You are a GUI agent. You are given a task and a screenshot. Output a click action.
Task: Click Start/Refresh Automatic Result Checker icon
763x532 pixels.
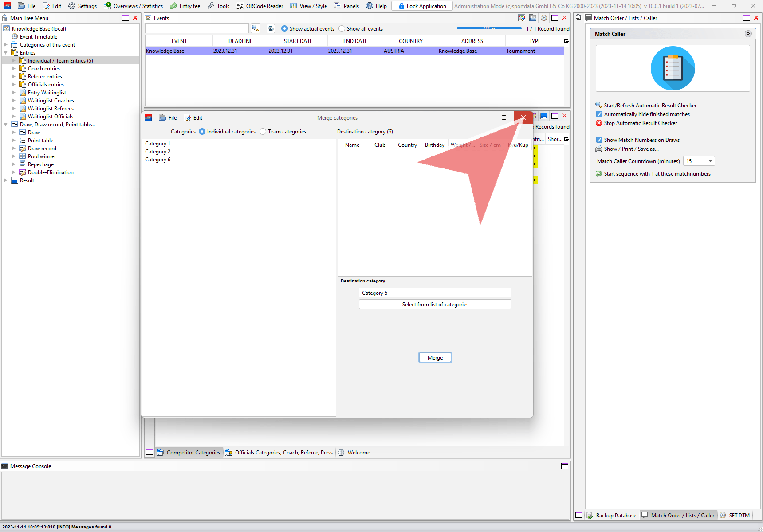point(599,105)
